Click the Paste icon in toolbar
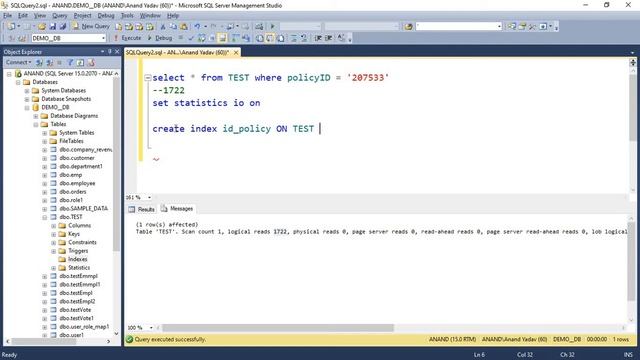640x360 pixels. pyautogui.click(x=184, y=27)
